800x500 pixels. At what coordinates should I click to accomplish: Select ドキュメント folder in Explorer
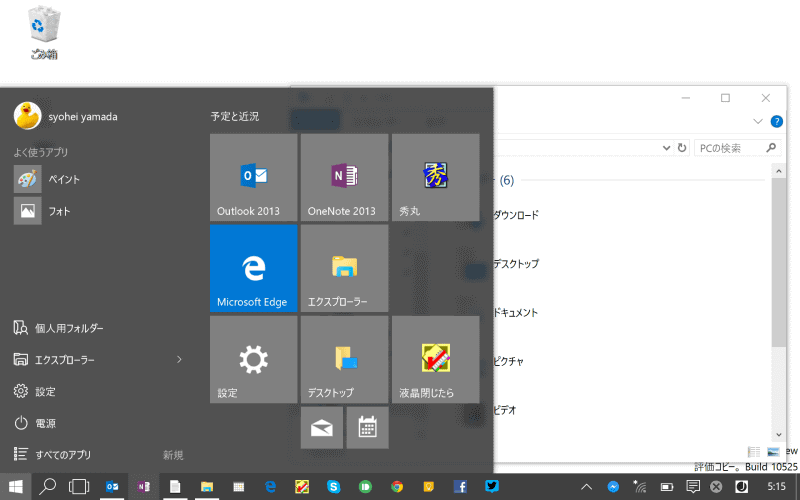pyautogui.click(x=516, y=313)
